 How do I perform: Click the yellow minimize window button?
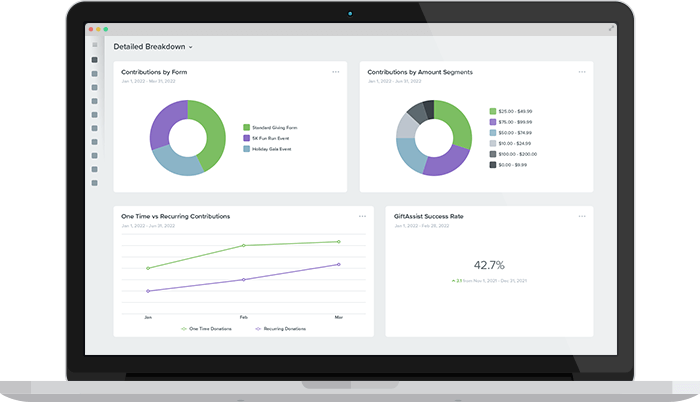[98, 29]
